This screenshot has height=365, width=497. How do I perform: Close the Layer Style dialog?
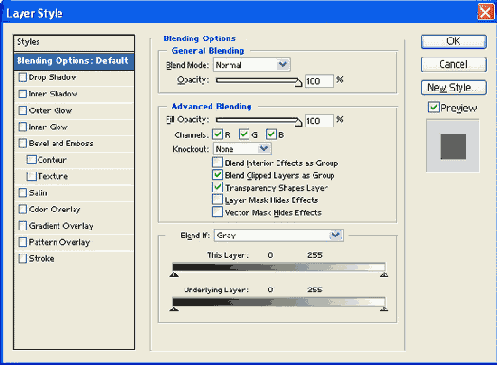click(x=485, y=13)
